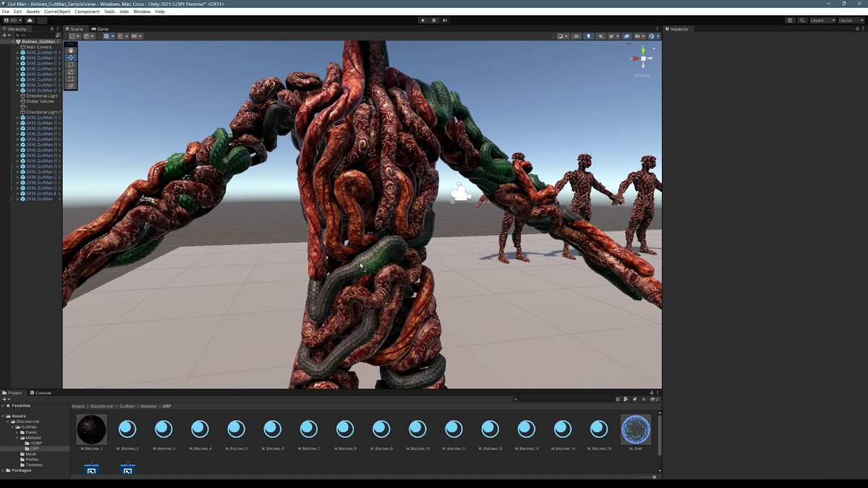
Task: Toggle scene visibility hidden-objects button
Action: coord(626,36)
